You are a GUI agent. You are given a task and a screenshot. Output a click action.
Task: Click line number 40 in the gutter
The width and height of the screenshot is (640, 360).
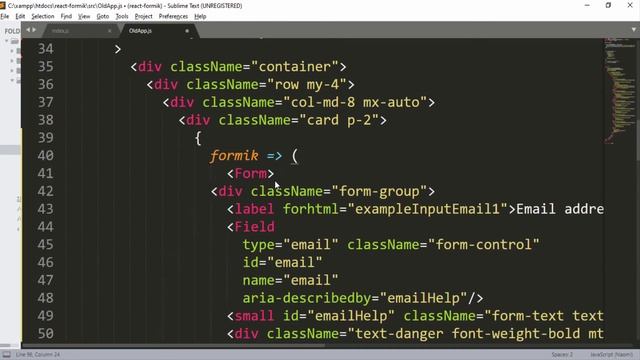click(45, 156)
